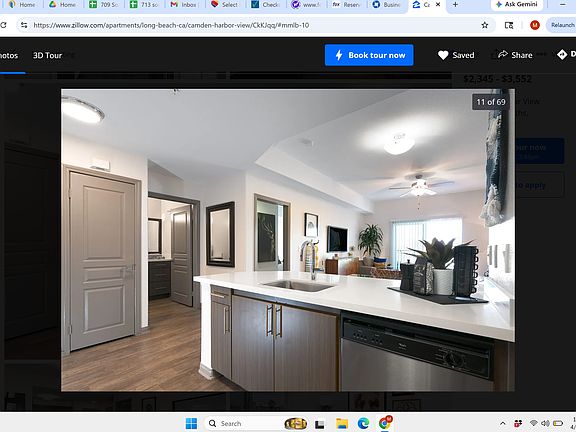
Task: Switch to the Check browser tab
Action: coord(265,4)
